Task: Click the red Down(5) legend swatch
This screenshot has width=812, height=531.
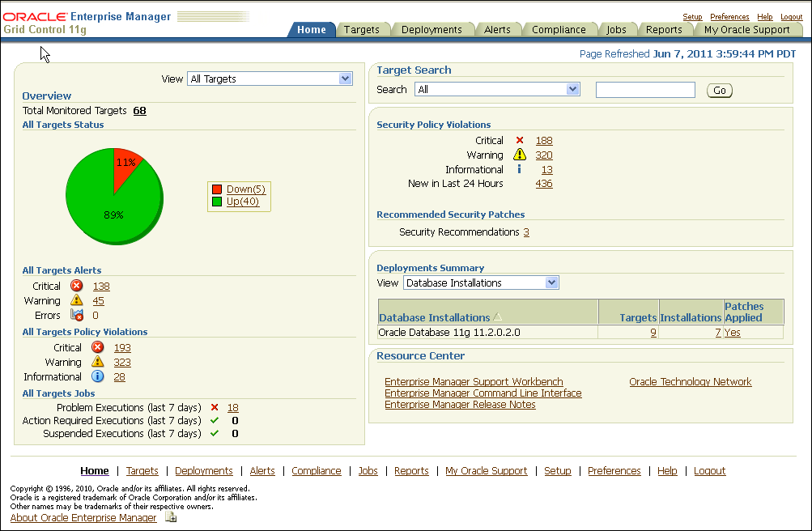Action: [x=217, y=189]
